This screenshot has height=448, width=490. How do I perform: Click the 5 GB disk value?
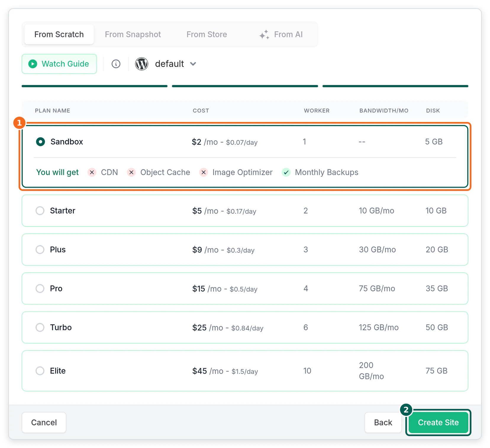(434, 142)
